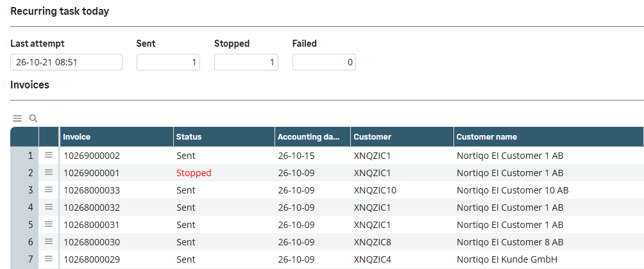The image size is (644, 269).
Task: Click accounting date of invoice 10268000029
Action: 296,259
